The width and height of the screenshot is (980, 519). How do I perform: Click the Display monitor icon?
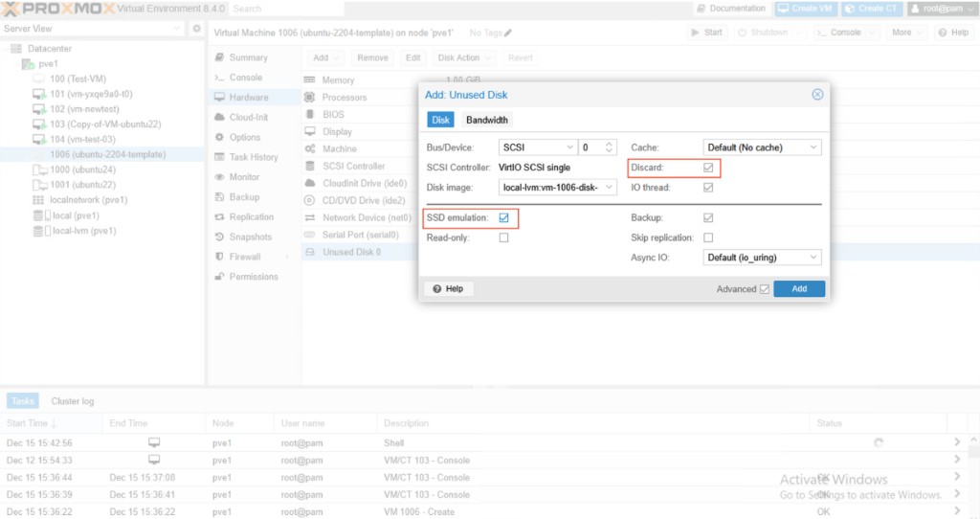point(309,131)
